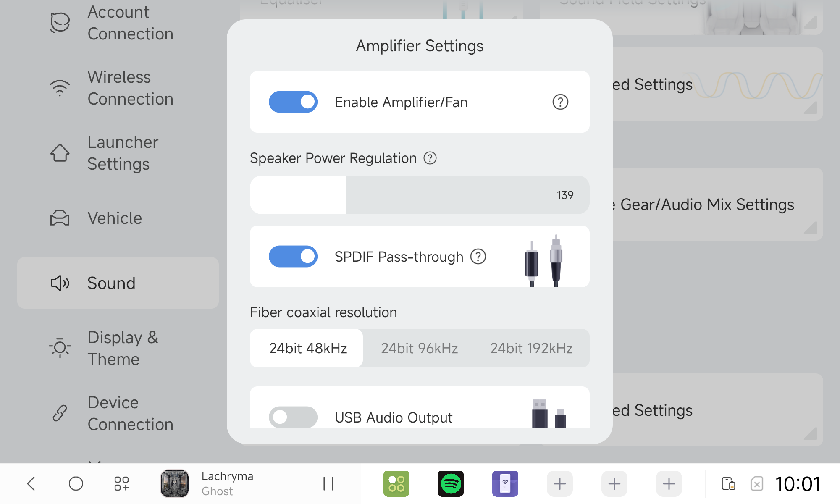Image resolution: width=840 pixels, height=504 pixels.
Task: Click SPDIF Pass-through help icon
Action: pyautogui.click(x=478, y=257)
